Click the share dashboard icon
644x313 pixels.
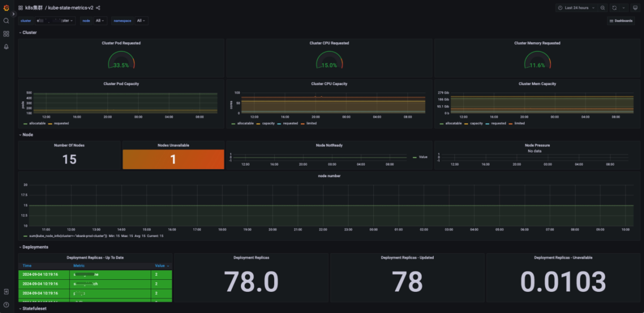(x=98, y=8)
